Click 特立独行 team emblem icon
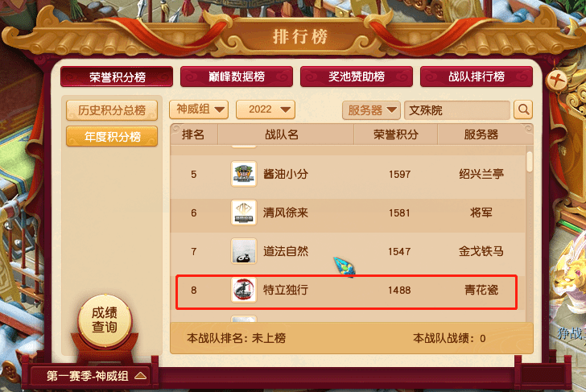This screenshot has height=392, width=586. pos(244,290)
